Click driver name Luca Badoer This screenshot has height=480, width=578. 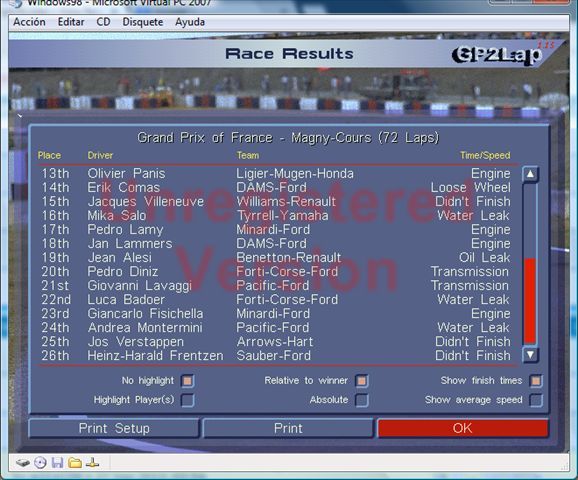[x=126, y=299]
